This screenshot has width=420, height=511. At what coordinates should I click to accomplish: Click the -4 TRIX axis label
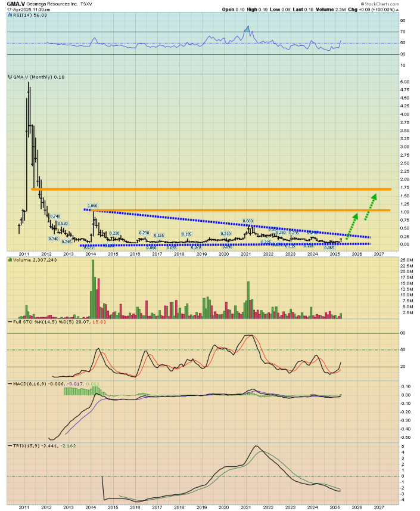pyautogui.click(x=403, y=500)
